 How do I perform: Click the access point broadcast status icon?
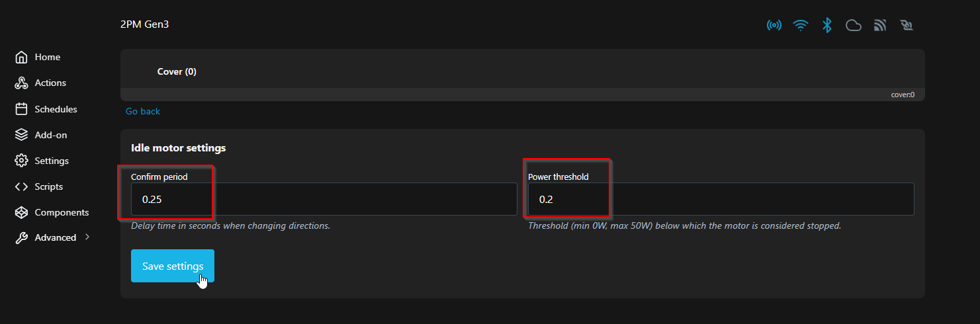(x=774, y=25)
